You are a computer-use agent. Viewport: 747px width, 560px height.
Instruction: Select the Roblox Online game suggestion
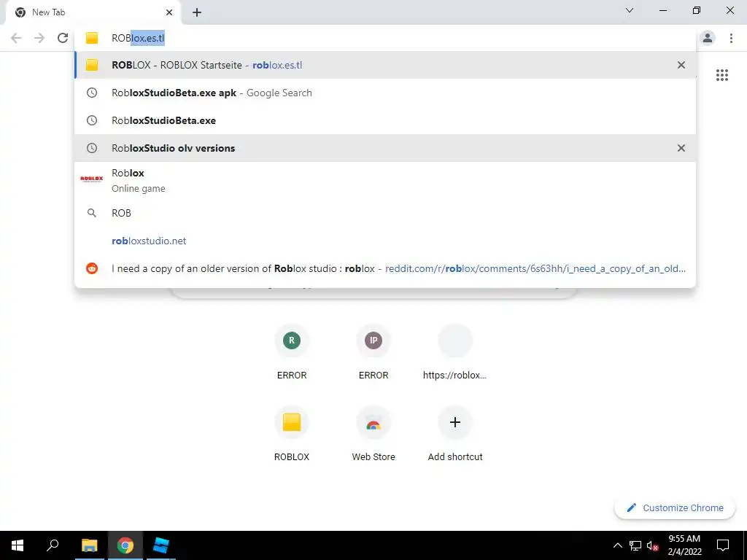385,181
